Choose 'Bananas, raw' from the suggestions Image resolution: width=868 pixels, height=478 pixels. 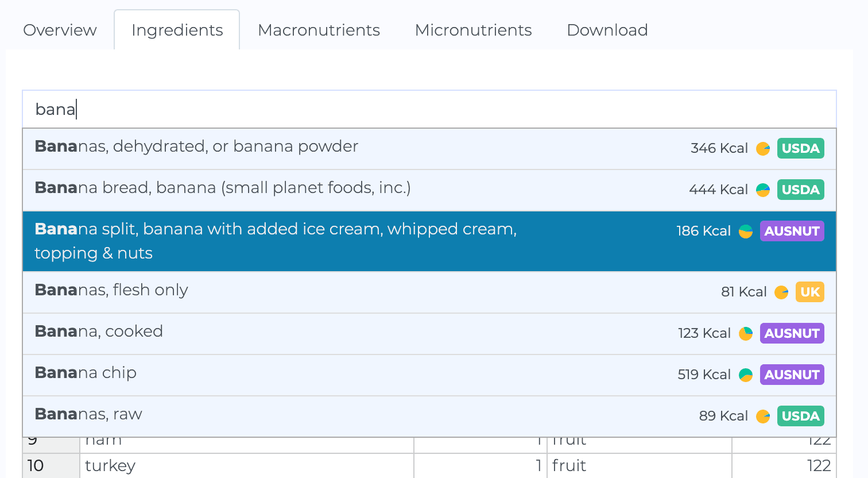429,417
